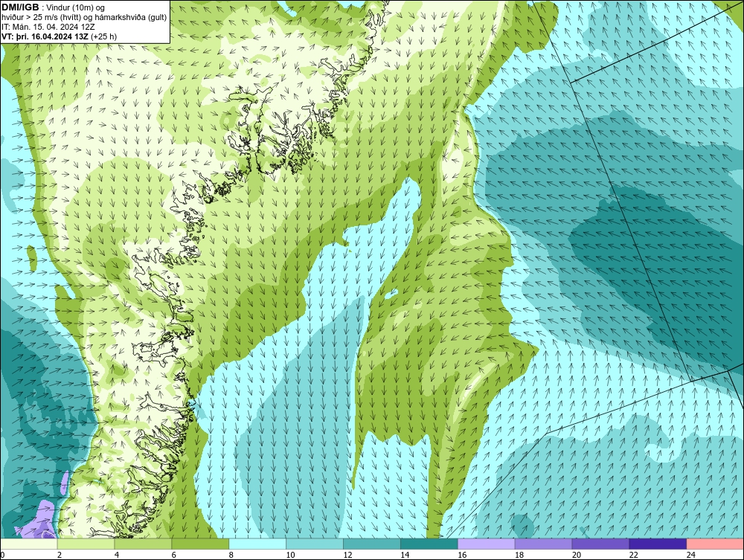Image resolution: width=744 pixels, height=560 pixels.
Task: Click the 0–2 m/s pale cream legend swatch
Action: 28,544
